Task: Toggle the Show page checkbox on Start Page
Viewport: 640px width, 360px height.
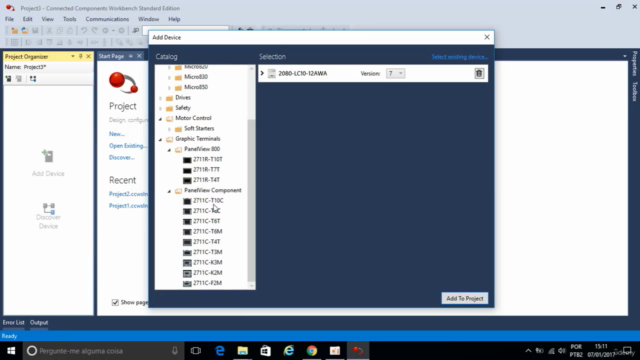Action: coord(115,302)
